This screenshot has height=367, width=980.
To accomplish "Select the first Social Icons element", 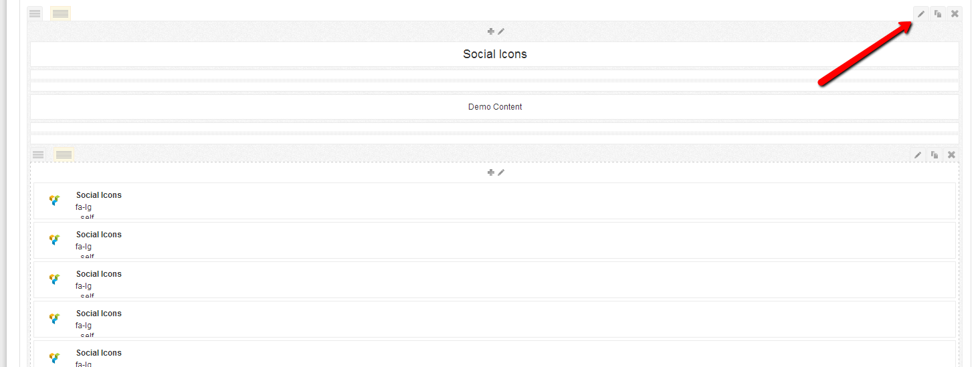I will pyautogui.click(x=494, y=201).
